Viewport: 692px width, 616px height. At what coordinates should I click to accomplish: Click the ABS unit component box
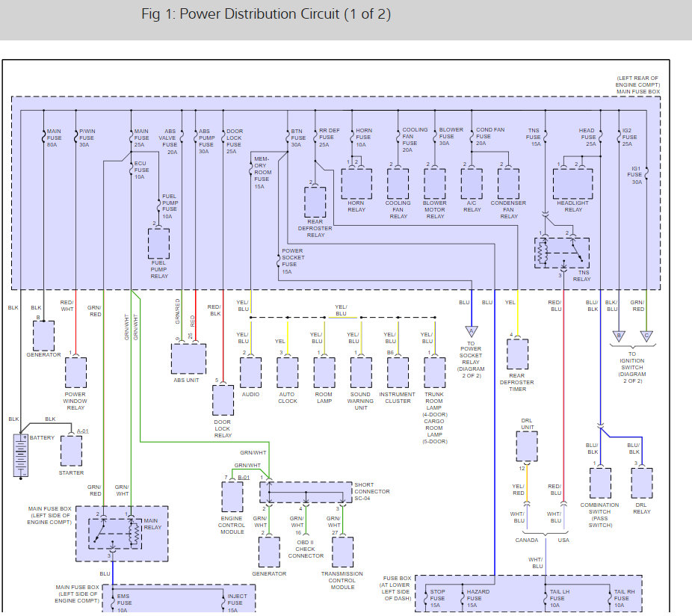(x=188, y=359)
